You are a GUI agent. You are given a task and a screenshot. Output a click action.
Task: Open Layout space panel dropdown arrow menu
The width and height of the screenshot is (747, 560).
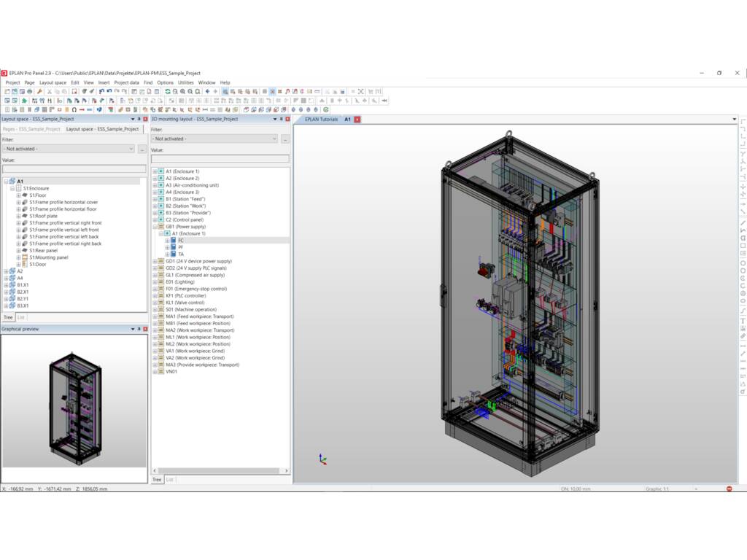(x=133, y=119)
